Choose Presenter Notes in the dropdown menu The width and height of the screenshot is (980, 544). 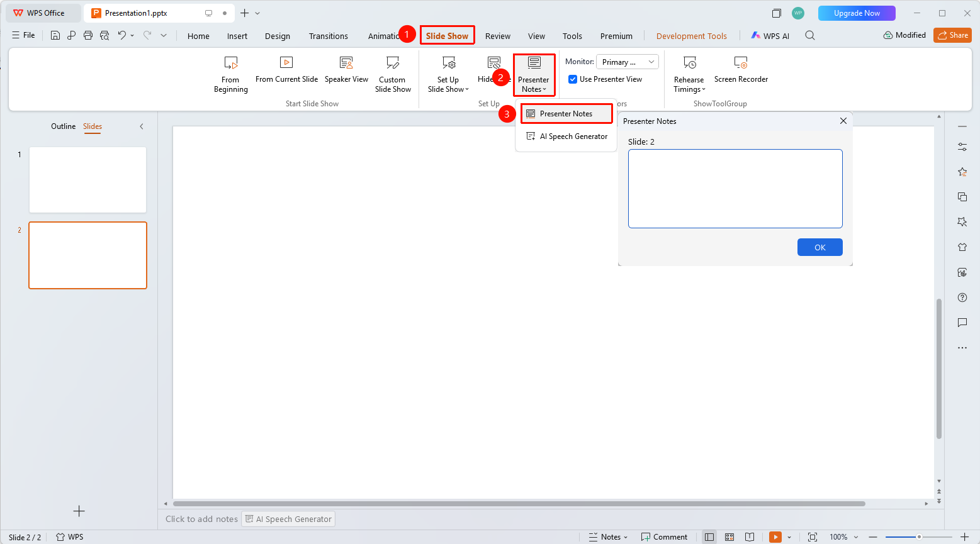tap(566, 114)
